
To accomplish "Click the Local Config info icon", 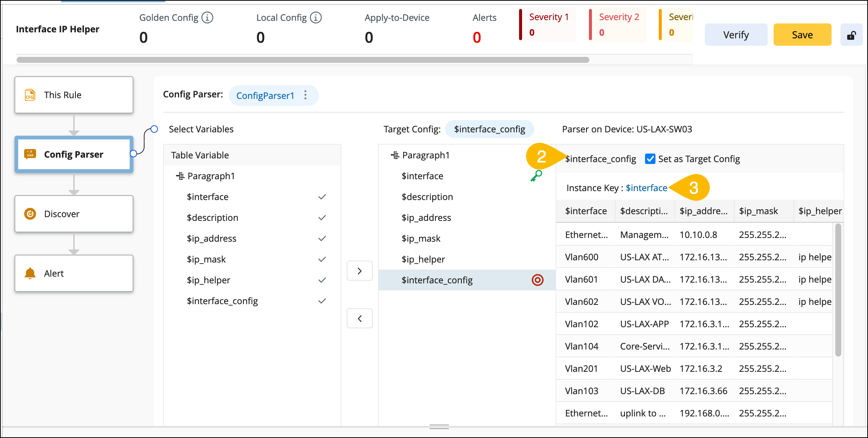I will click(316, 17).
